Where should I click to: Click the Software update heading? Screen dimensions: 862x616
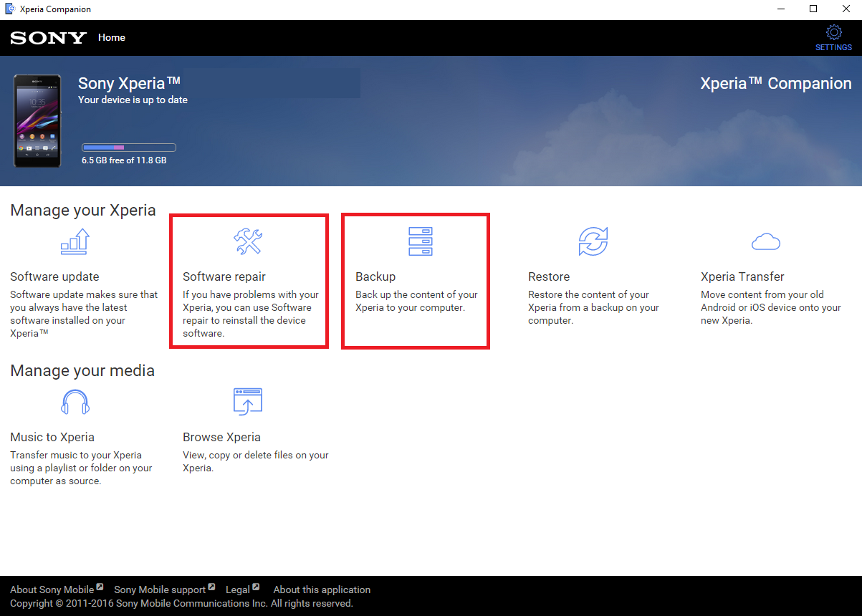click(54, 276)
